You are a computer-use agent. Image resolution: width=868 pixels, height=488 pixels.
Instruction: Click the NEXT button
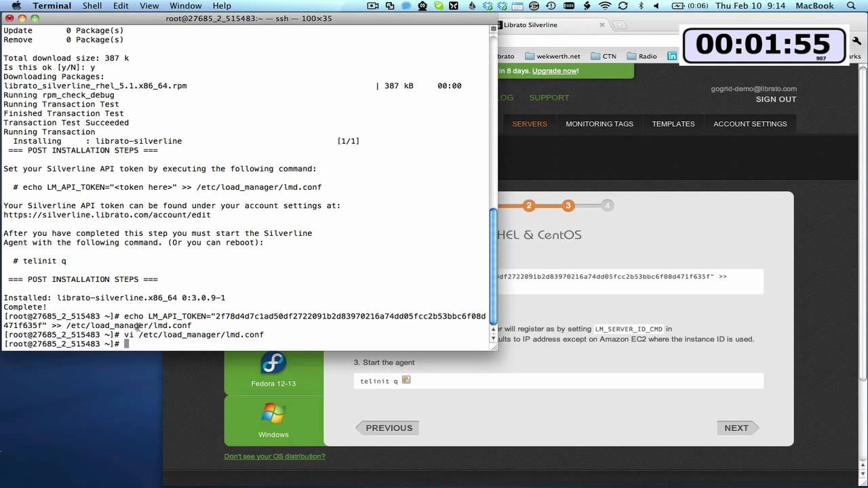[738, 428]
